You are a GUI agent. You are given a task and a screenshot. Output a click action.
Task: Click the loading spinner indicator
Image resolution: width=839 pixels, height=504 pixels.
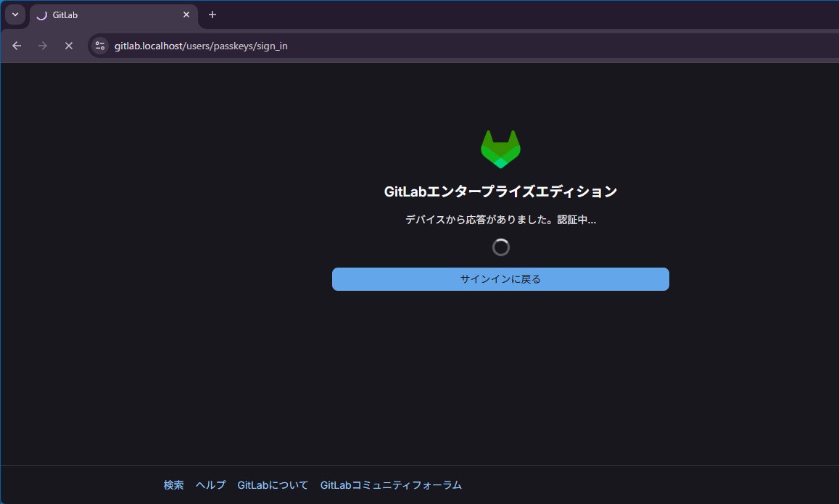500,247
